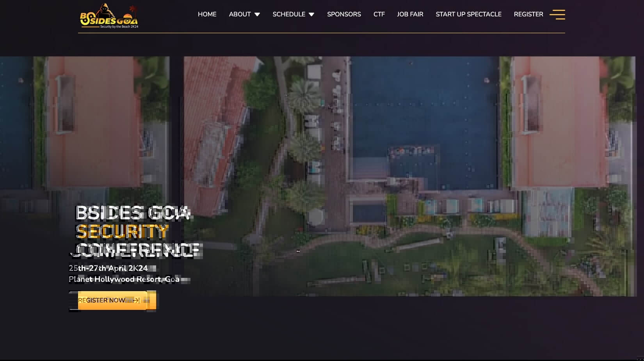Open the ABOUT menu item

point(240,14)
